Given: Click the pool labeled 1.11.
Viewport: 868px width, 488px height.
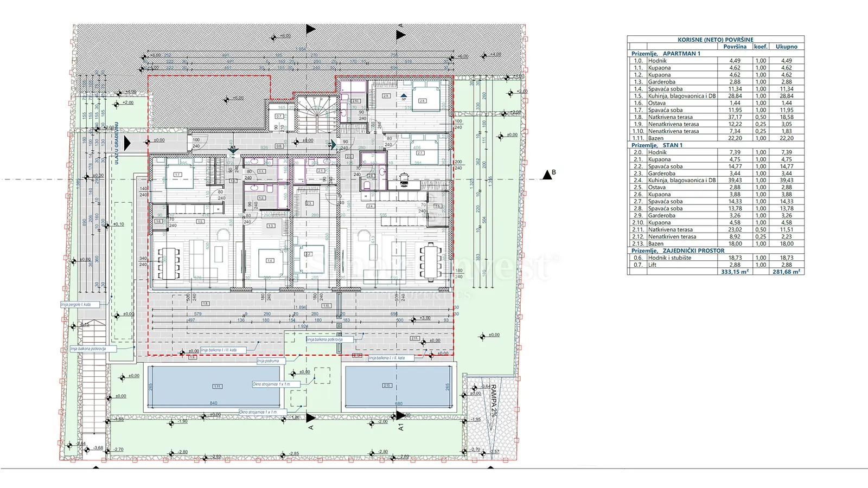Looking at the screenshot, I should click(213, 386).
